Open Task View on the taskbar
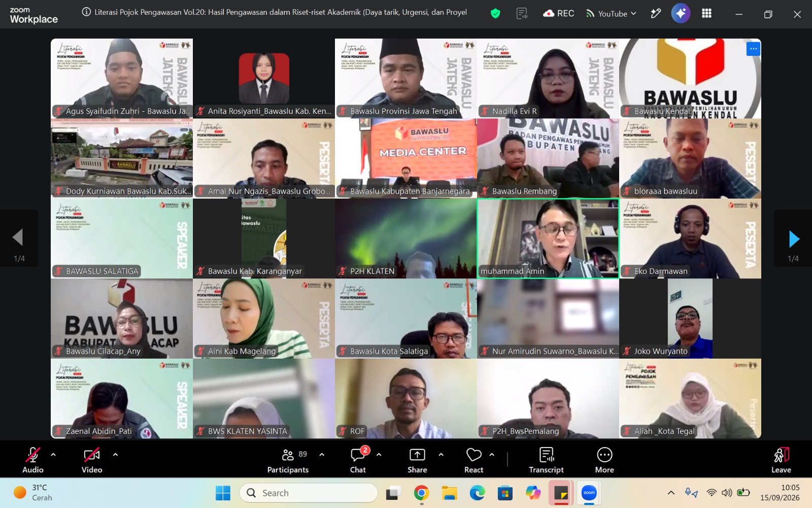This screenshot has width=812, height=508. 393,493
